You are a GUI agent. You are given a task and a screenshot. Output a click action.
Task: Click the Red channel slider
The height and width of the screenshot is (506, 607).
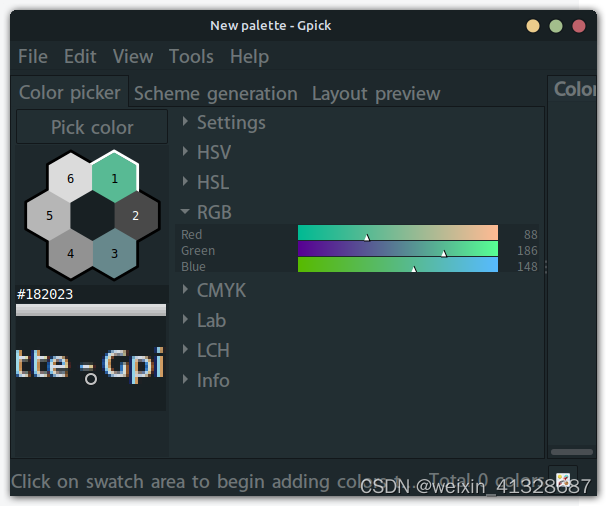tap(398, 233)
